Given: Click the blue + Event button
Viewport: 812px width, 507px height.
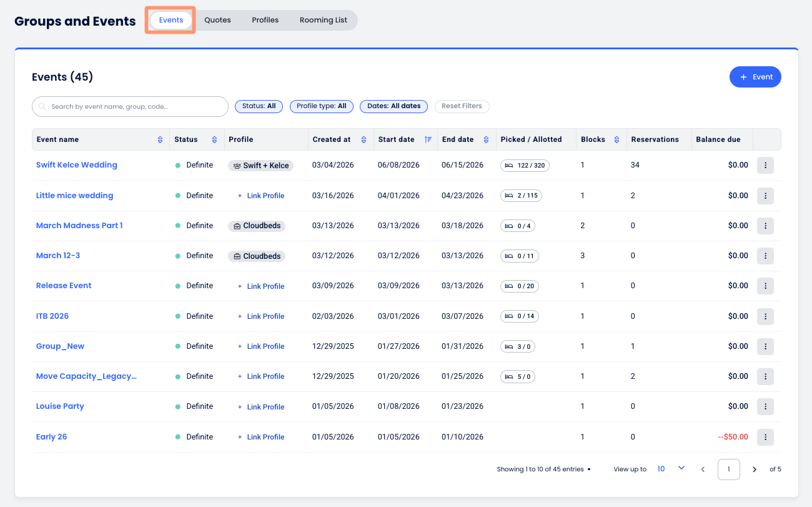Looking at the screenshot, I should click(755, 77).
